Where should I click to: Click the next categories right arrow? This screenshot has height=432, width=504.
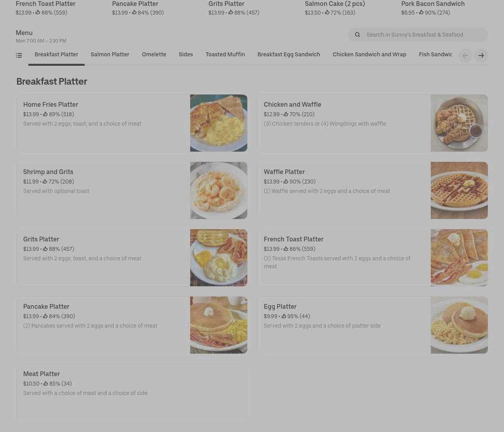click(x=481, y=56)
